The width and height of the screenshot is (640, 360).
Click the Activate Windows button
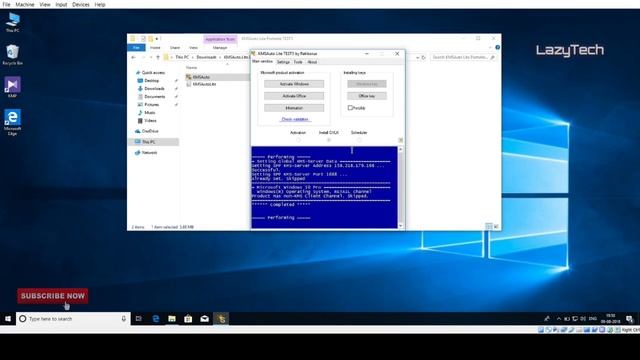(x=294, y=84)
